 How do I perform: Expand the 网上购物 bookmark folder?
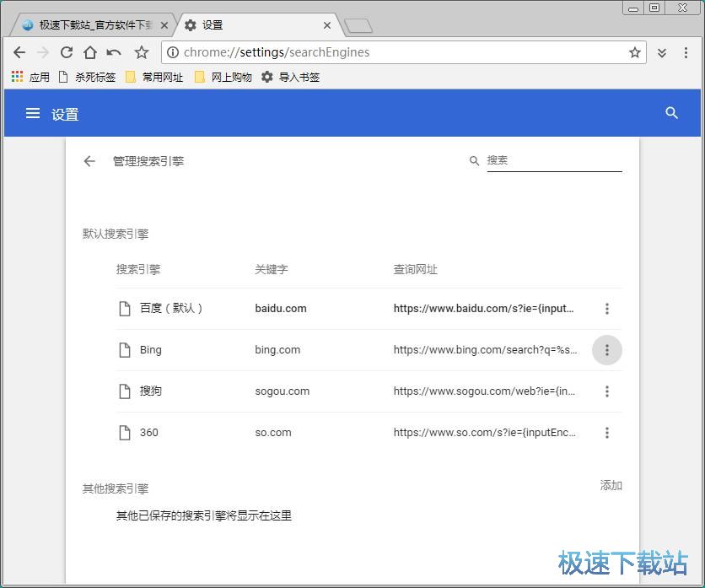[x=223, y=77]
